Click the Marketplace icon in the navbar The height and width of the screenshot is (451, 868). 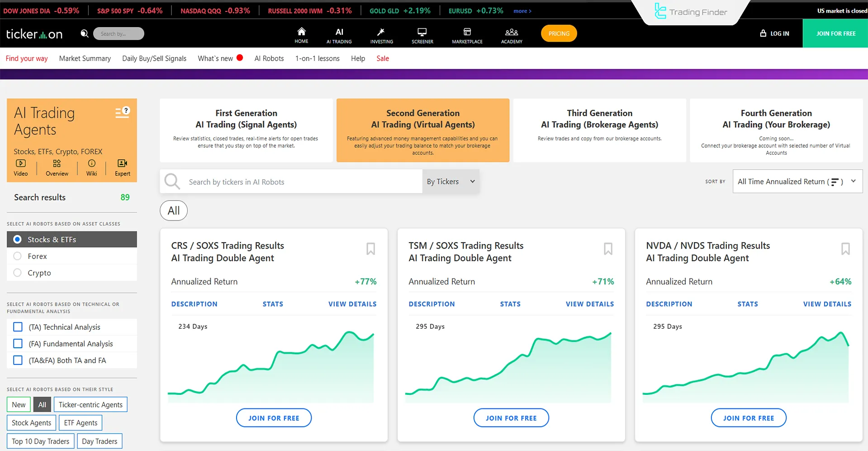click(467, 34)
